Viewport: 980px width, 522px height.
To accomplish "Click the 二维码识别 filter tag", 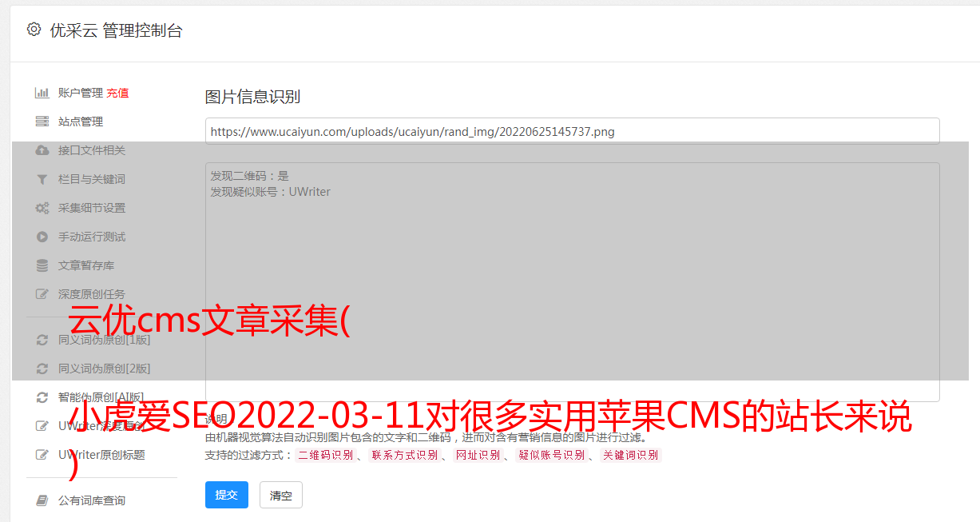I will point(325,455).
